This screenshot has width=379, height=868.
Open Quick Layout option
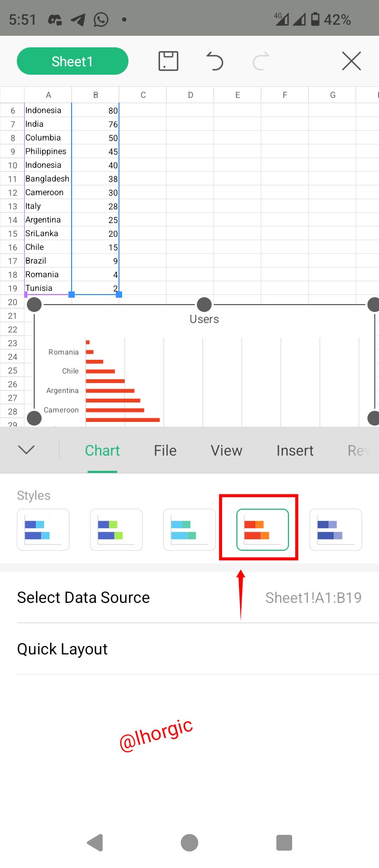point(189,649)
